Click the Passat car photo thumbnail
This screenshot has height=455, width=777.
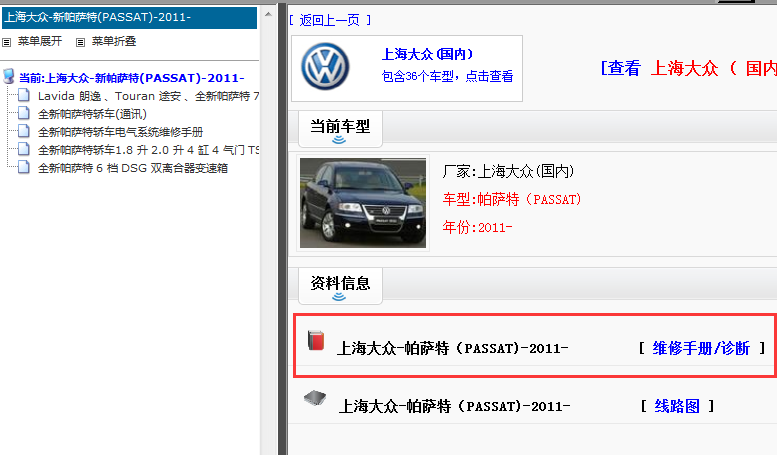coord(363,203)
